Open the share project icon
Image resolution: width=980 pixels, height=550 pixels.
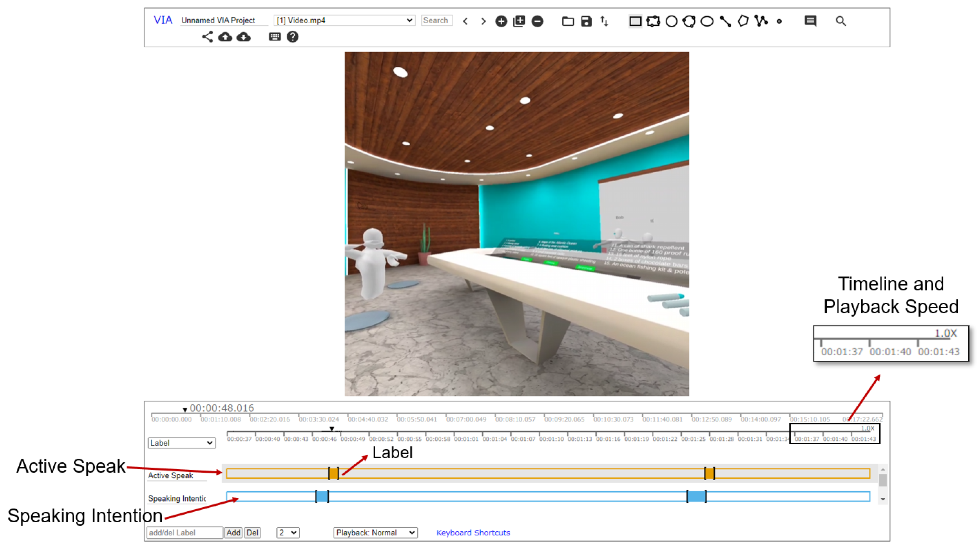[207, 37]
